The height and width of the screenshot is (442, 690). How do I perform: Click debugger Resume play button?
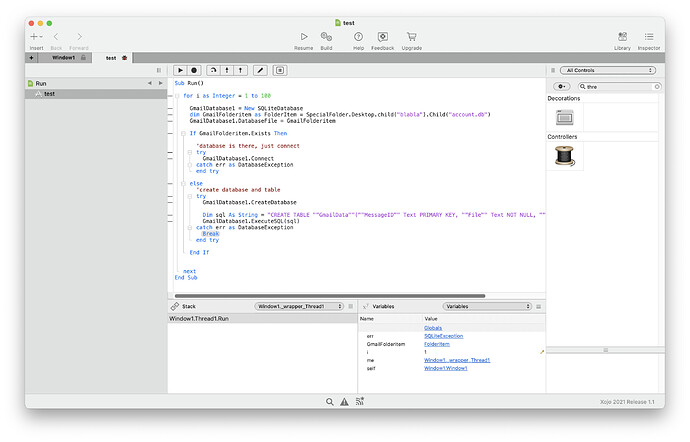click(x=180, y=70)
